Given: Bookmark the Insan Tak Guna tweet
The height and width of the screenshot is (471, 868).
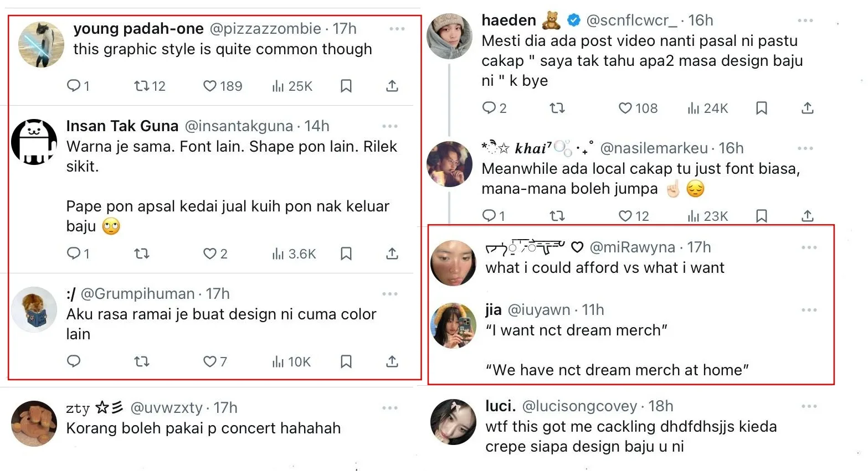Looking at the screenshot, I should 346,253.
